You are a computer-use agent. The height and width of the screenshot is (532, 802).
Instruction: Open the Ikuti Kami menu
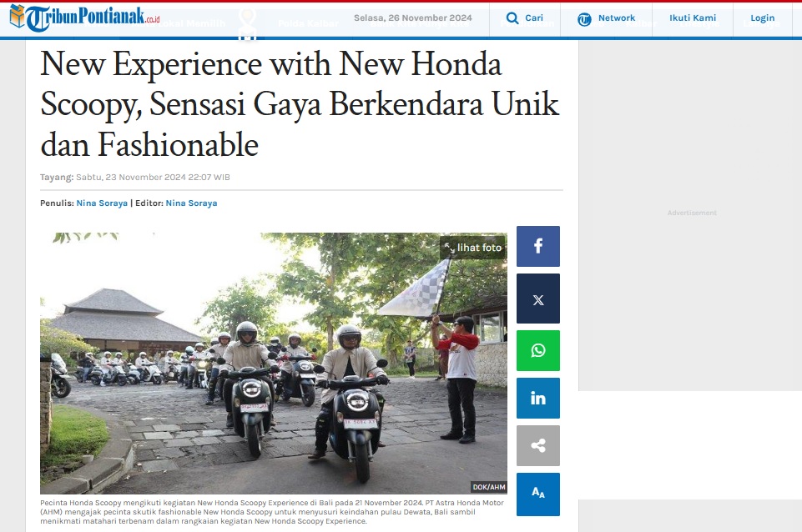(693, 18)
